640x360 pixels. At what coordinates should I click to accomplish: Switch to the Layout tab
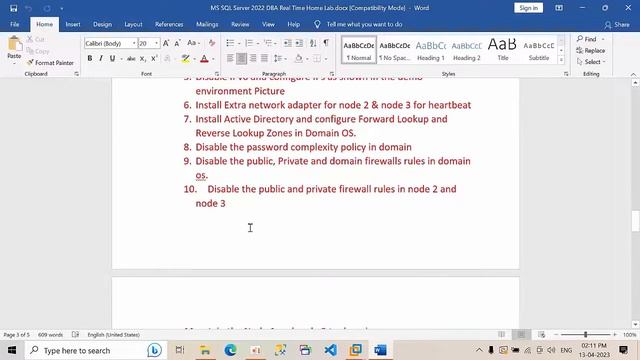(133, 24)
